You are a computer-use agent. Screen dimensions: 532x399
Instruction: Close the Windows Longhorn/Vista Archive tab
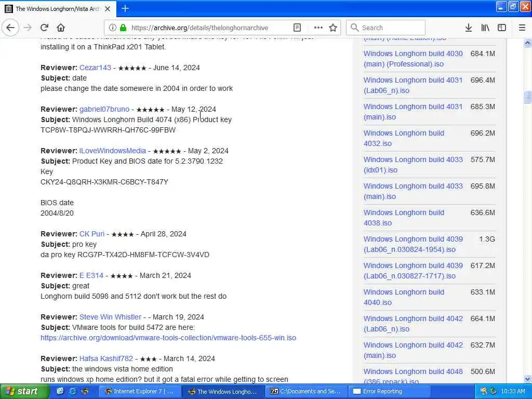108,9
